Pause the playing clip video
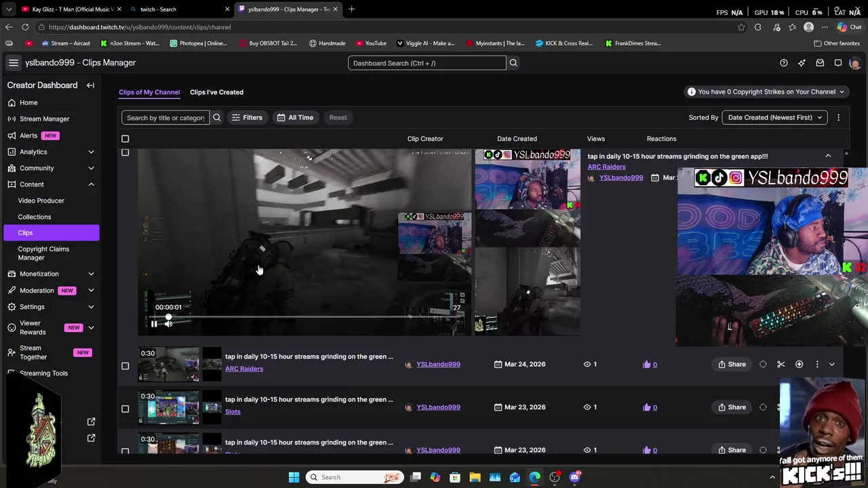The height and width of the screenshot is (488, 868). (x=154, y=324)
